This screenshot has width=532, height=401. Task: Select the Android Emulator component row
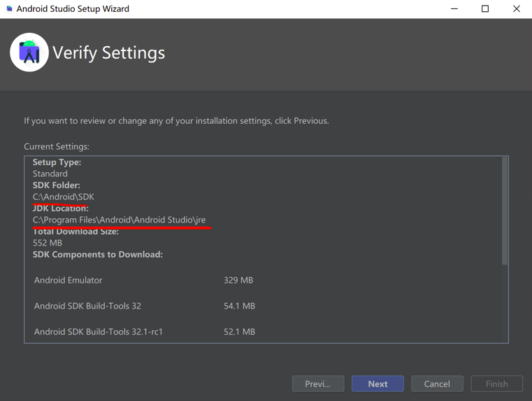click(69, 280)
